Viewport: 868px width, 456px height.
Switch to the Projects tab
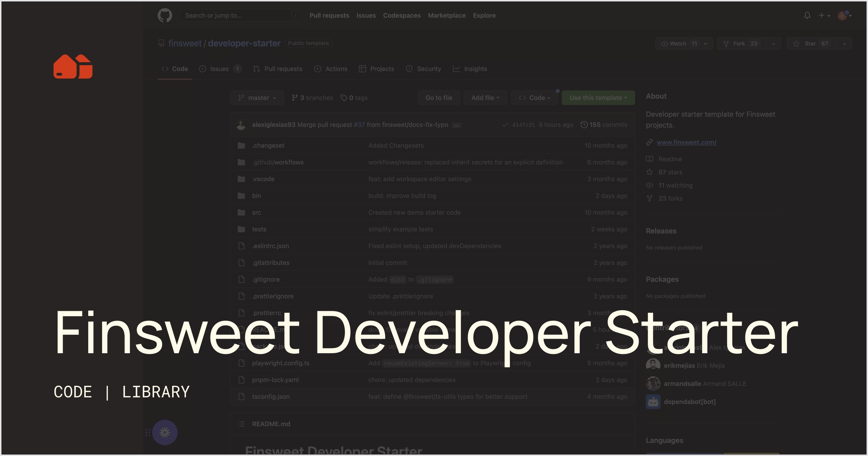tap(376, 69)
